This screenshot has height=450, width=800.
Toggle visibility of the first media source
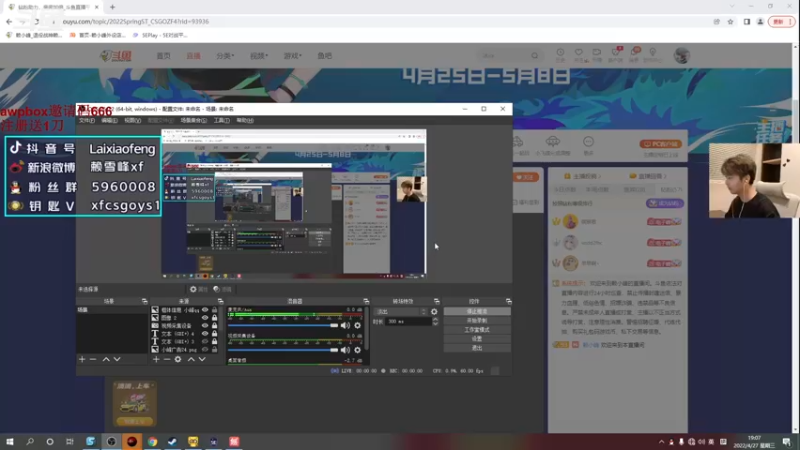coord(205,310)
